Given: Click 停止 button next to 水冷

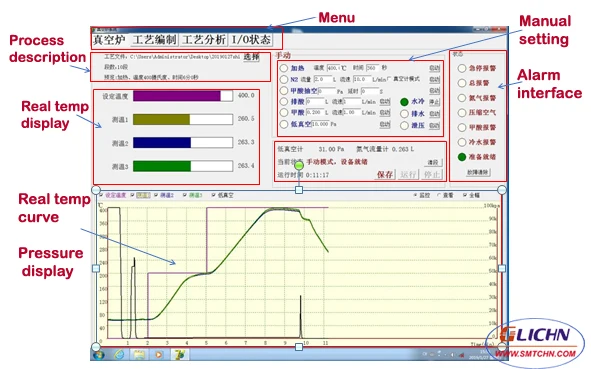Looking at the screenshot, I should point(435,102).
